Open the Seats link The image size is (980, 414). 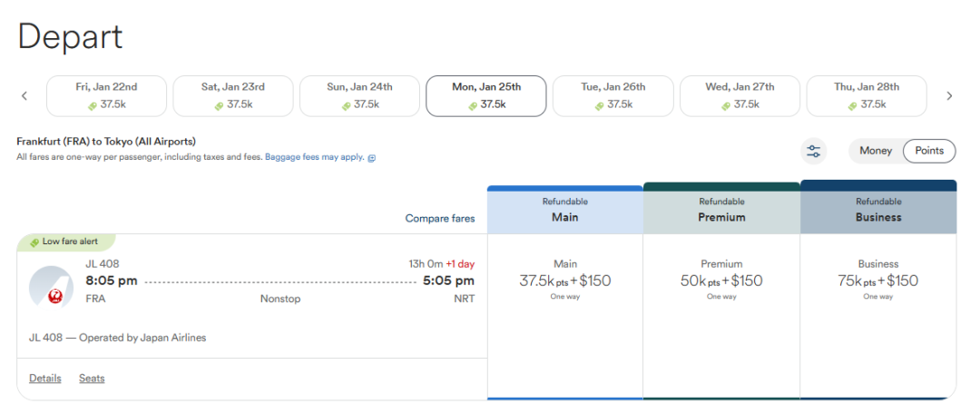coord(92,379)
